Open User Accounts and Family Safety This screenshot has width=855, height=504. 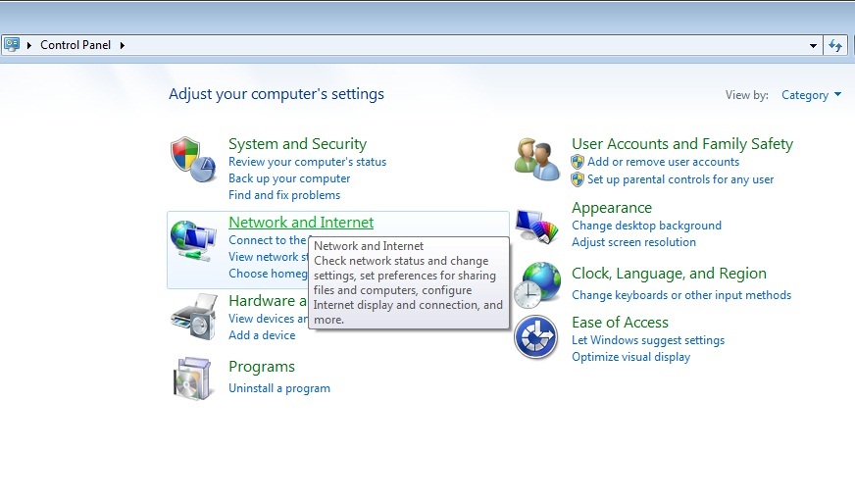click(x=682, y=144)
